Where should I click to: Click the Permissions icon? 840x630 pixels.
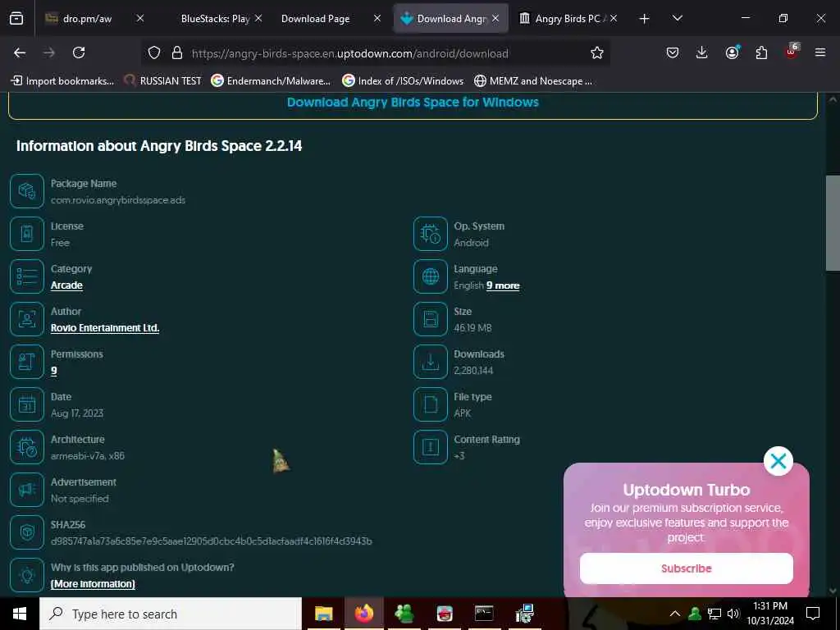click(27, 362)
